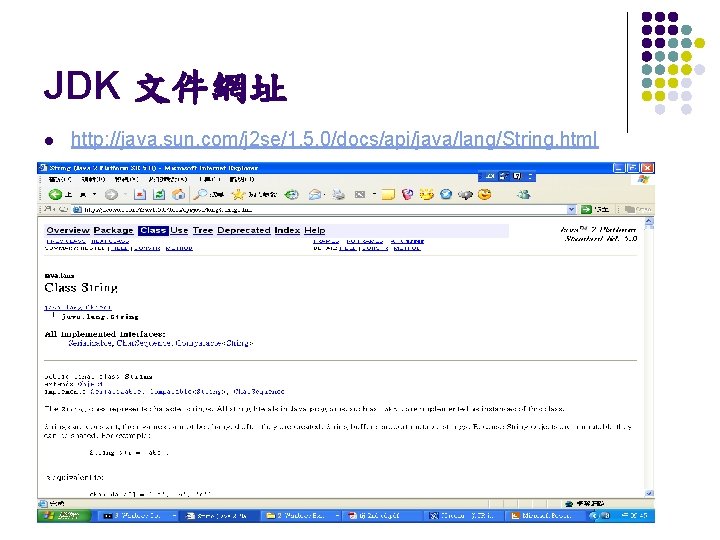
Task: Click the PREV CLASS link
Action: coord(66,241)
